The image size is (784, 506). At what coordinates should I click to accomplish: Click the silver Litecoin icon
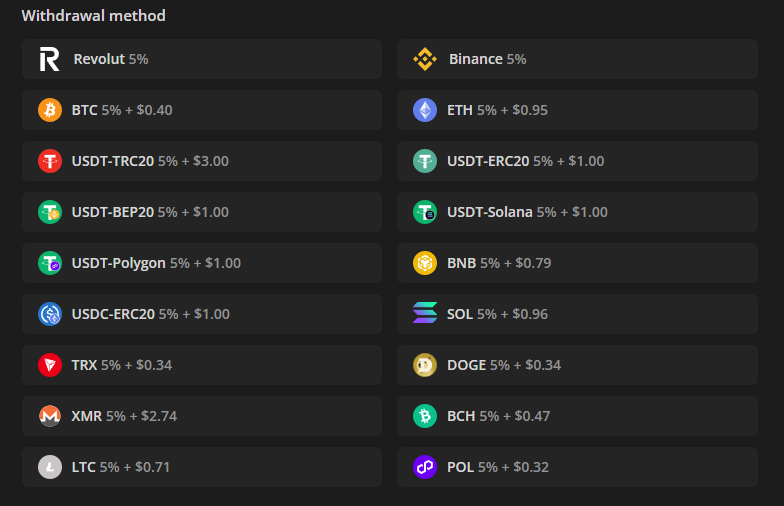point(50,467)
